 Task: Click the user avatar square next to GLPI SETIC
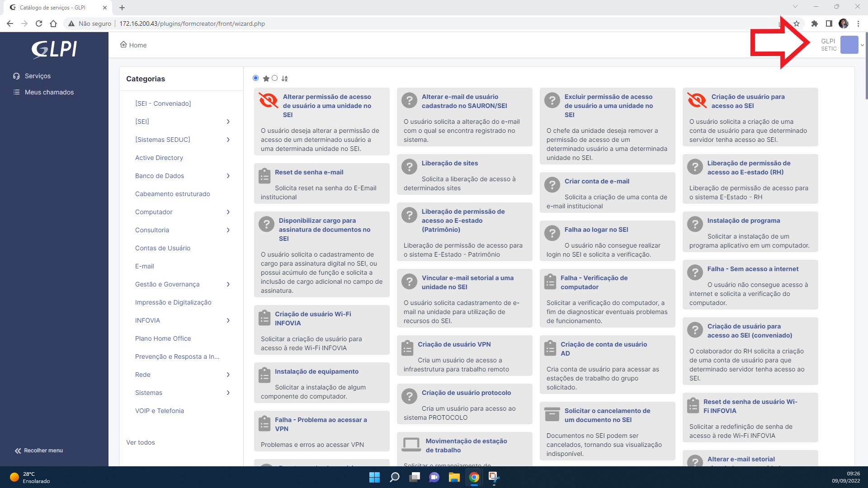pyautogui.click(x=849, y=45)
